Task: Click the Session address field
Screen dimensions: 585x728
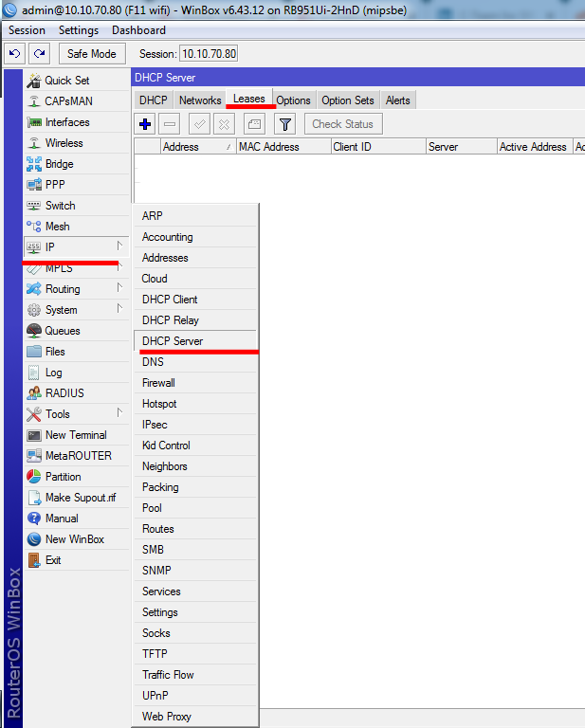Action: [209, 54]
